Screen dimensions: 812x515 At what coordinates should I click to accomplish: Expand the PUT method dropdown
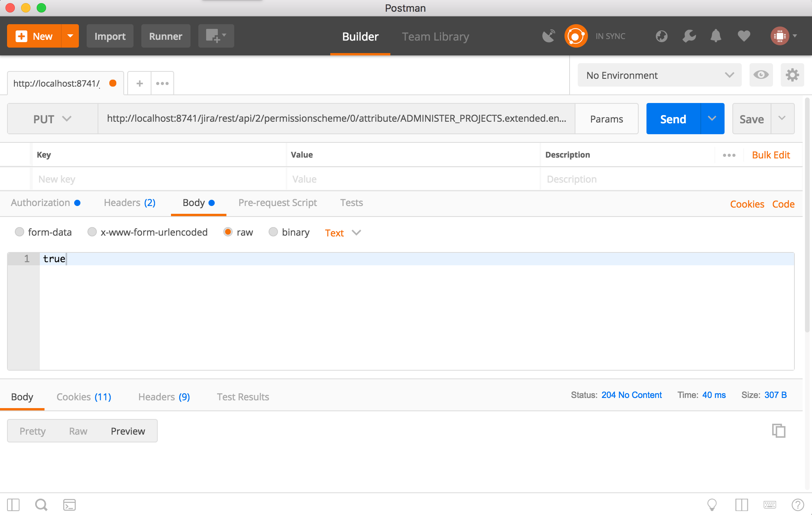tap(52, 119)
